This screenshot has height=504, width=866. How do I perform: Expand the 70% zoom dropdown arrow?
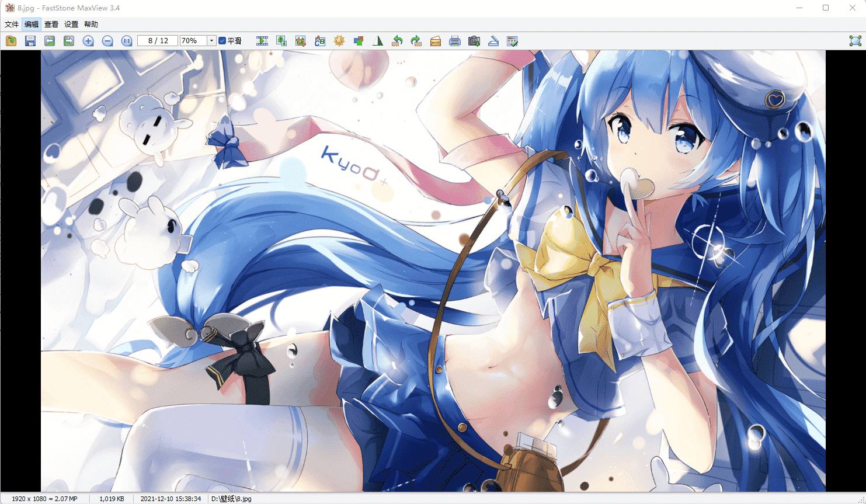(211, 41)
